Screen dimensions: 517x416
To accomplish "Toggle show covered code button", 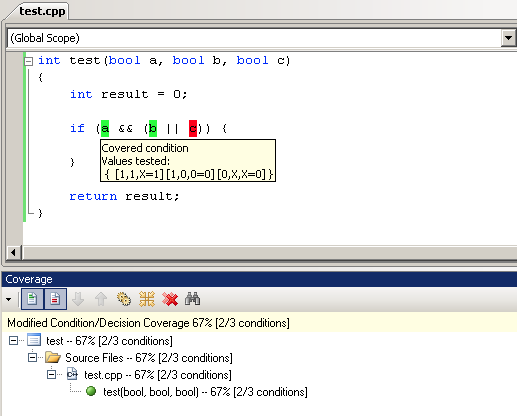I will click(x=32, y=299).
